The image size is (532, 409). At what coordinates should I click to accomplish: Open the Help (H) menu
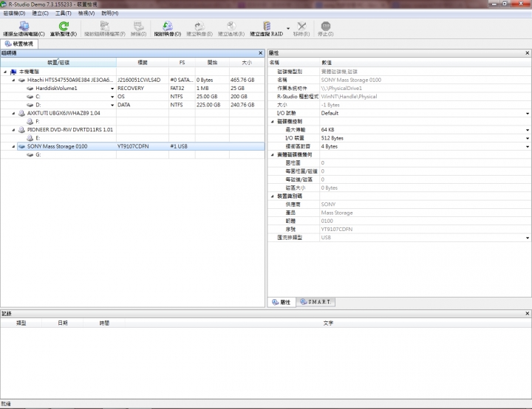(110, 13)
